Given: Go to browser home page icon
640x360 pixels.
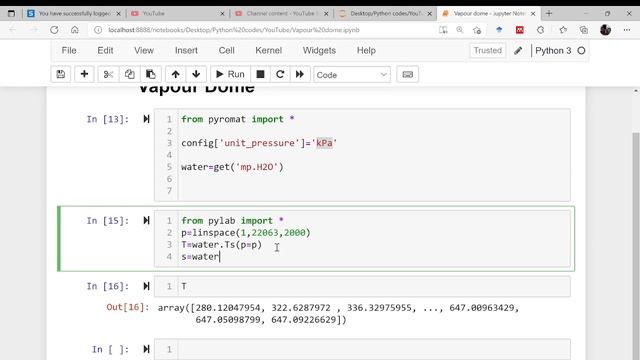Looking at the screenshot, I should click(75, 30).
